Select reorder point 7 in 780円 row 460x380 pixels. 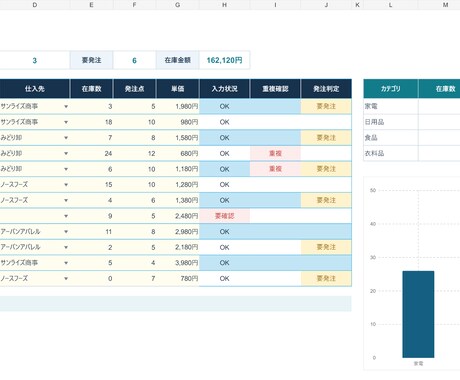[134, 279]
